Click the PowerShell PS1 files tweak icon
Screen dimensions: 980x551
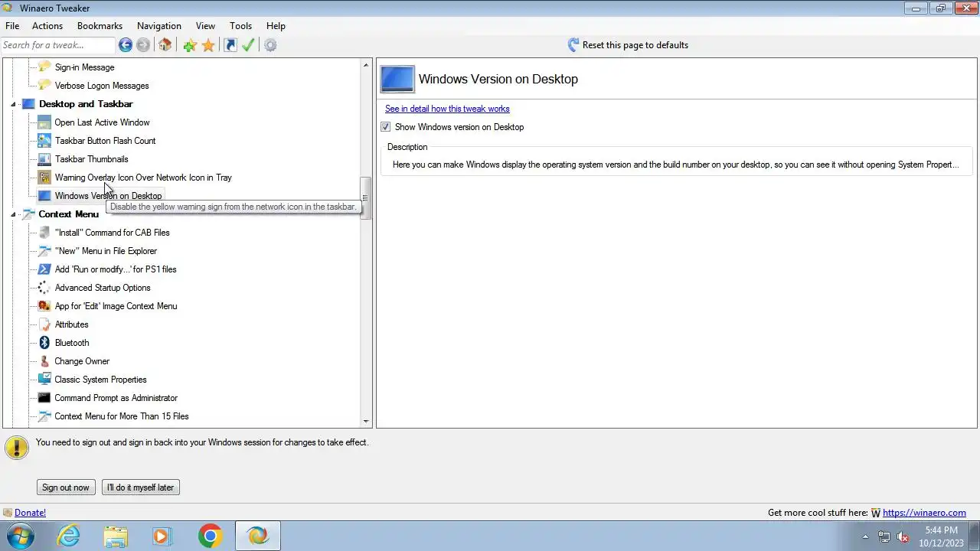click(44, 269)
